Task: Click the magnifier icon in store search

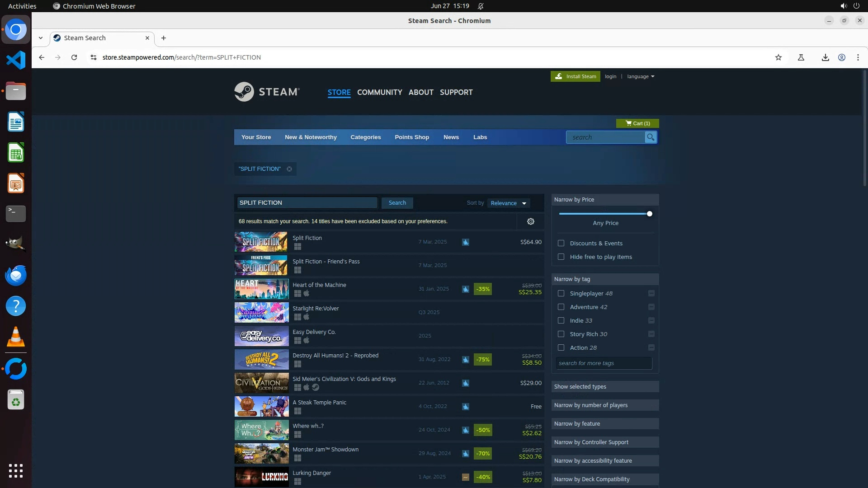Action: [650, 137]
